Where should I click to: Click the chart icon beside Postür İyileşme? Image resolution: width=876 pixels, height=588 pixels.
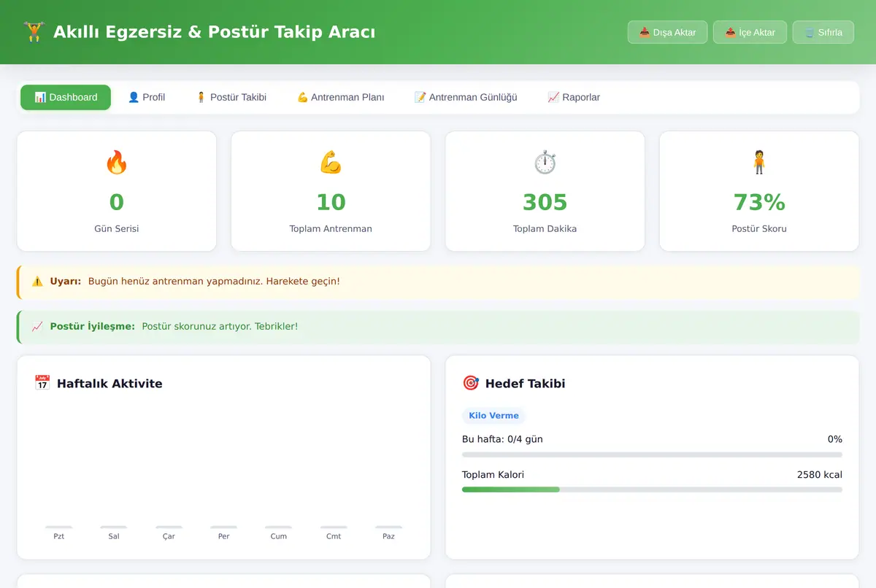[37, 326]
